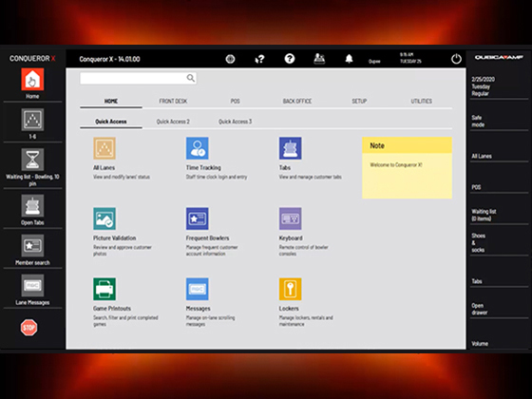Click the power button in top bar
The image size is (532, 399).
[456, 59]
